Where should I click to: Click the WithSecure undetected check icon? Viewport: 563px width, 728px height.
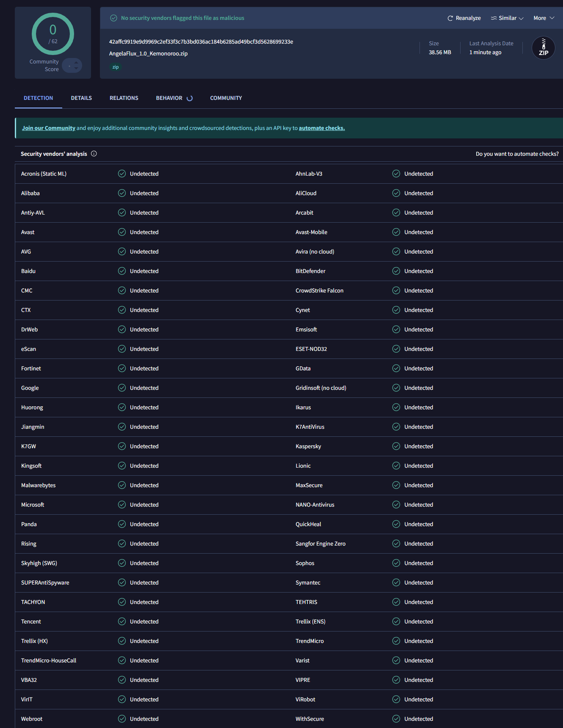pos(396,719)
